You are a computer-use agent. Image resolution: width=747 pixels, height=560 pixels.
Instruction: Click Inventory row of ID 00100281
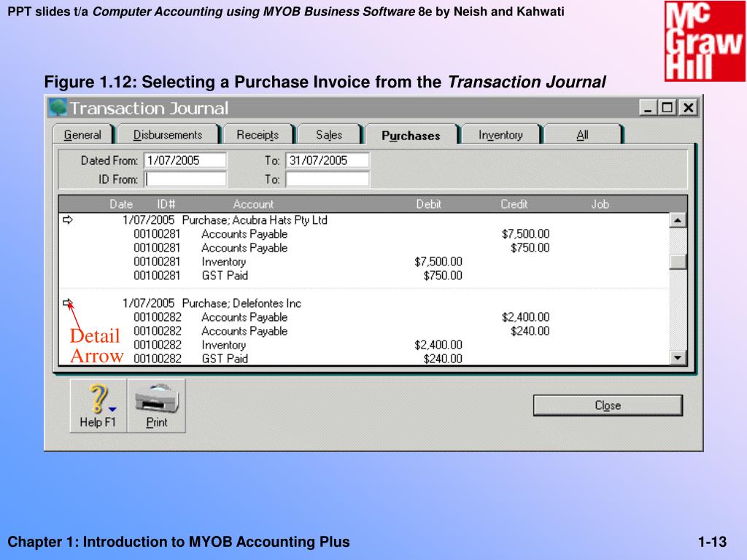click(364, 262)
